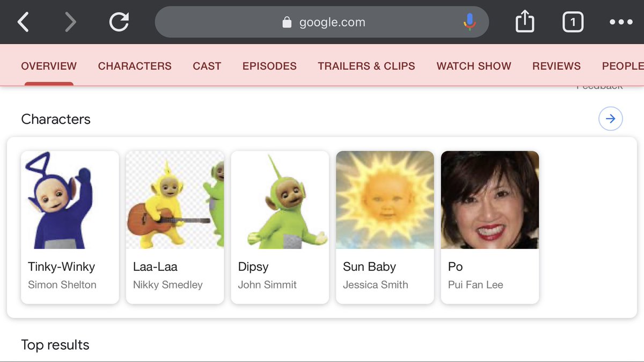Open the Sun Baby image
Image resolution: width=644 pixels, height=362 pixels.
tap(385, 200)
